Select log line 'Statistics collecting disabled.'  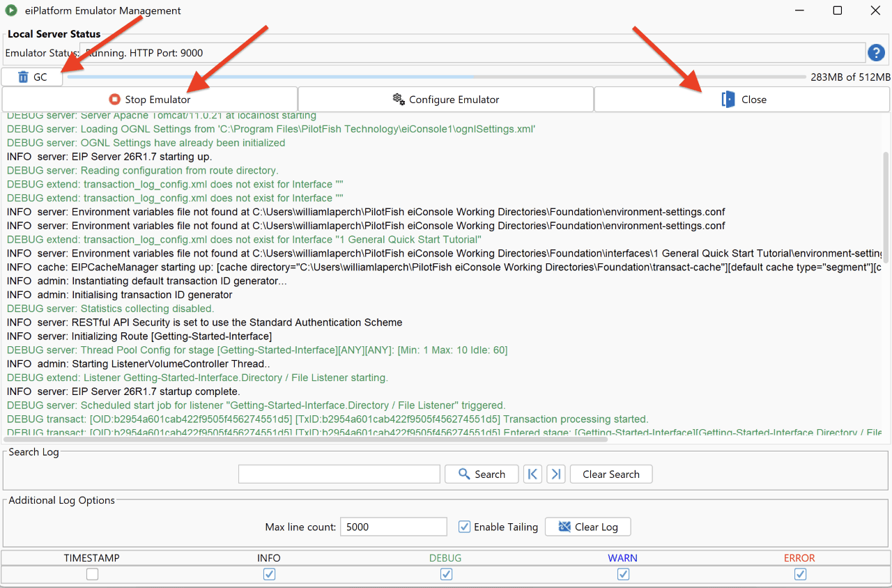pos(110,309)
